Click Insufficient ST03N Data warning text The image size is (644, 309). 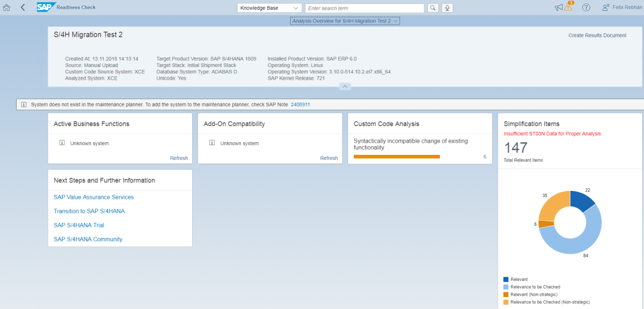552,134
